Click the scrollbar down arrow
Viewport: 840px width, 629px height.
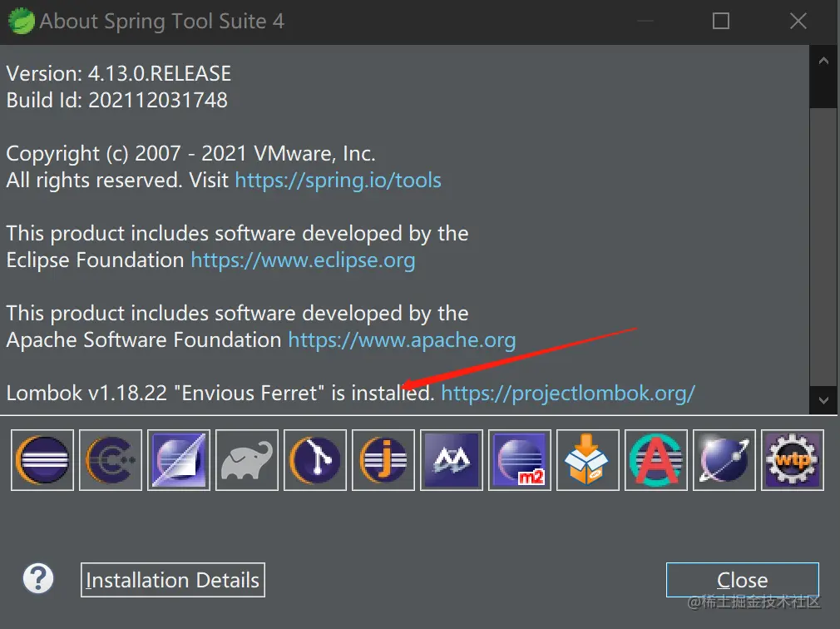click(823, 399)
